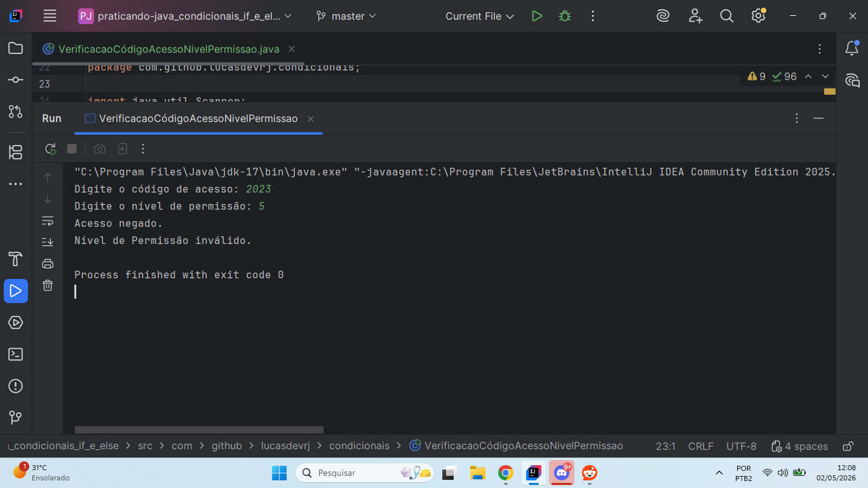Click the UTF-8 encoding in status bar
The height and width of the screenshot is (488, 868).
tap(742, 446)
